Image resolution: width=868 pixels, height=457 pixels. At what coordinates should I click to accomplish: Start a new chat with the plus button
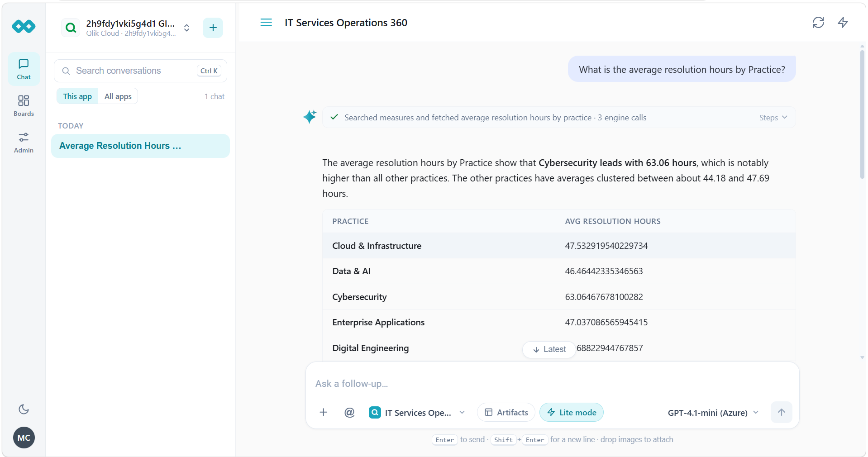[213, 28]
